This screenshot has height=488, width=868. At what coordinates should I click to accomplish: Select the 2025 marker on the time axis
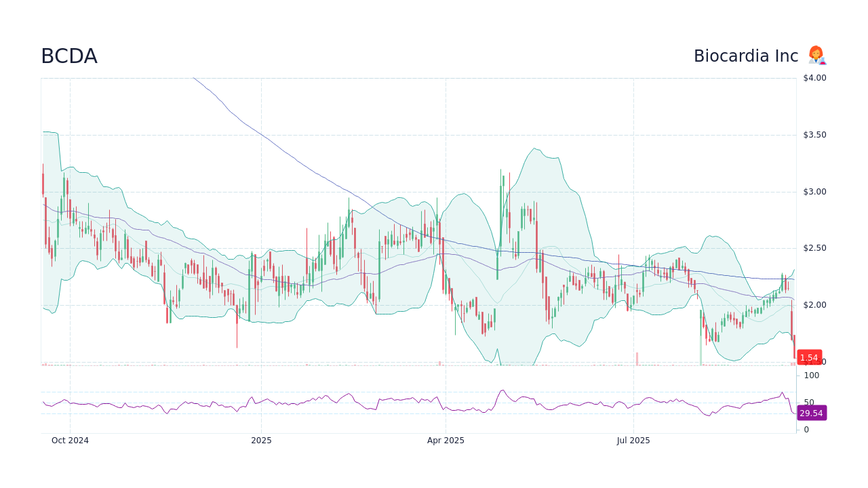coord(262,441)
